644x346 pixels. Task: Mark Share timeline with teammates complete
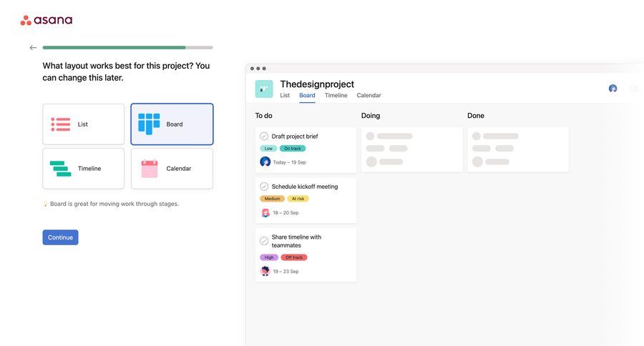click(264, 241)
